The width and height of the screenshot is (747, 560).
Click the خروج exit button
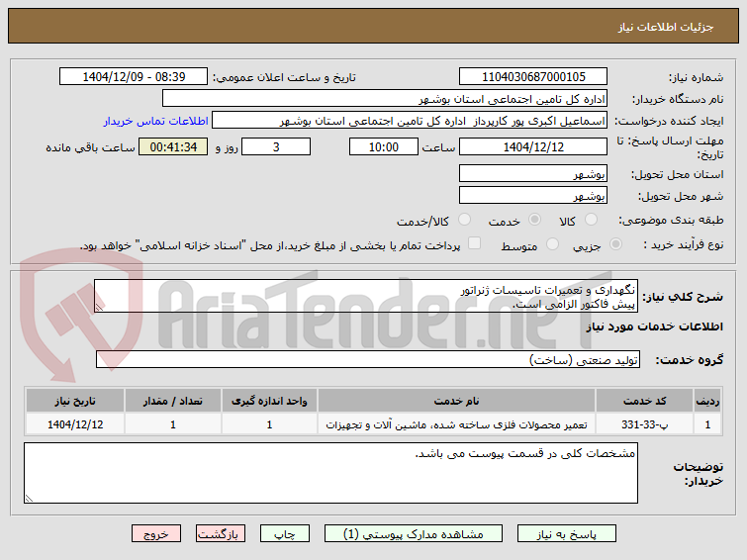(156, 534)
